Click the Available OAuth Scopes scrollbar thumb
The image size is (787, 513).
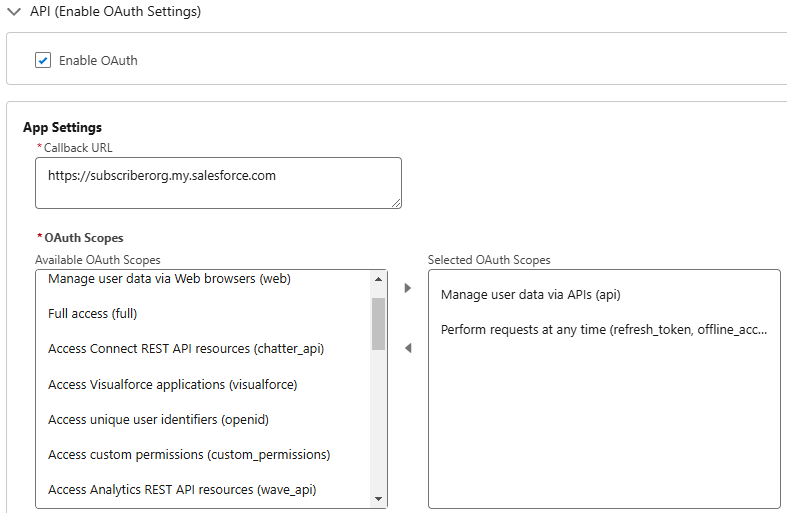(378, 324)
